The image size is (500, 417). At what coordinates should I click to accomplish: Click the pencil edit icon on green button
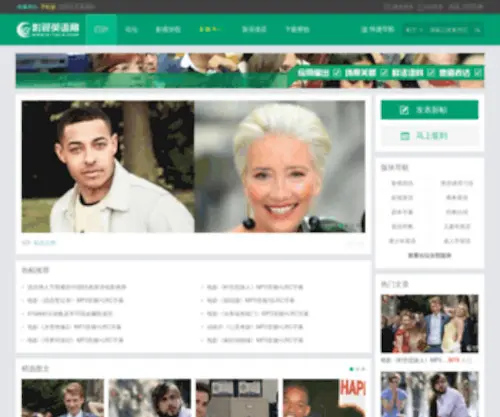(404, 110)
